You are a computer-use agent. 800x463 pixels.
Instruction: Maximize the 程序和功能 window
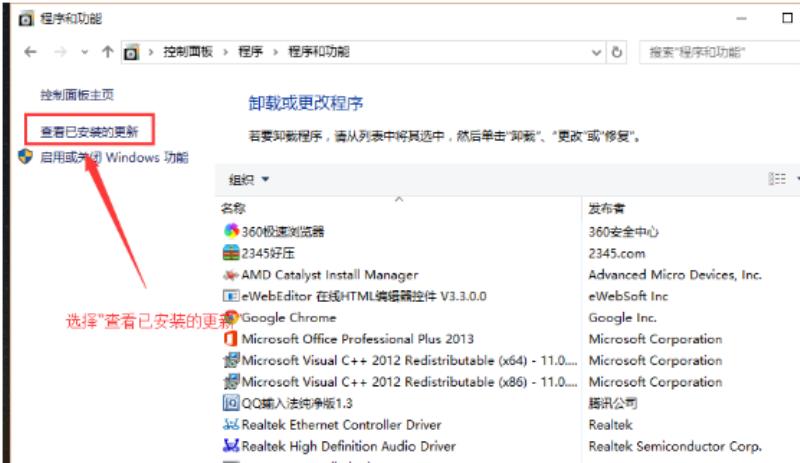pos(787,18)
